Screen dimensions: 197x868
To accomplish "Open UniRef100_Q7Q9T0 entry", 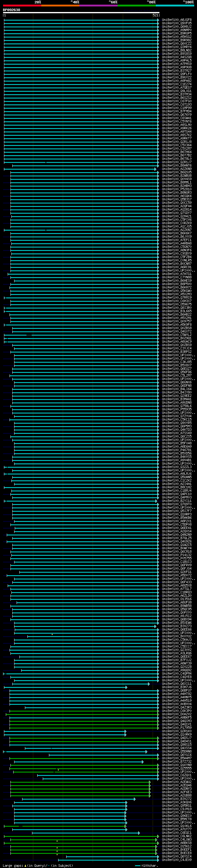I will coord(177,504).
